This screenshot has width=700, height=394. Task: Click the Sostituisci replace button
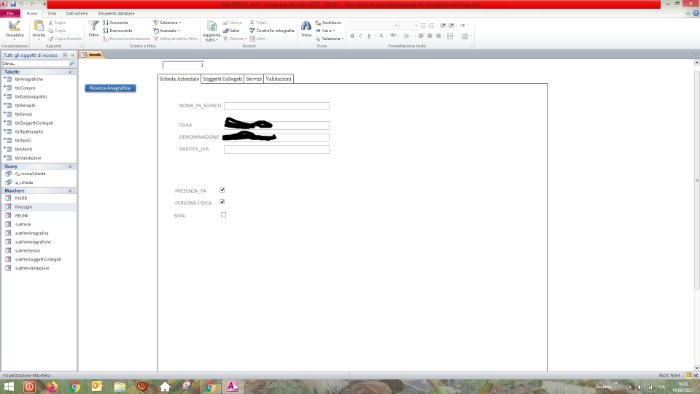(x=329, y=22)
